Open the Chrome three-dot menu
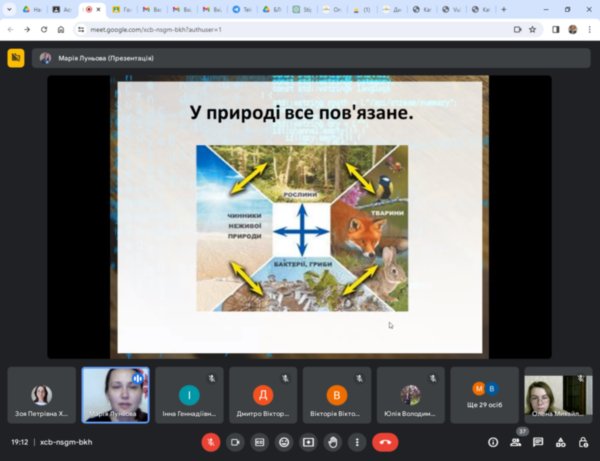Image resolution: width=600 pixels, height=461 pixels. tap(589, 29)
